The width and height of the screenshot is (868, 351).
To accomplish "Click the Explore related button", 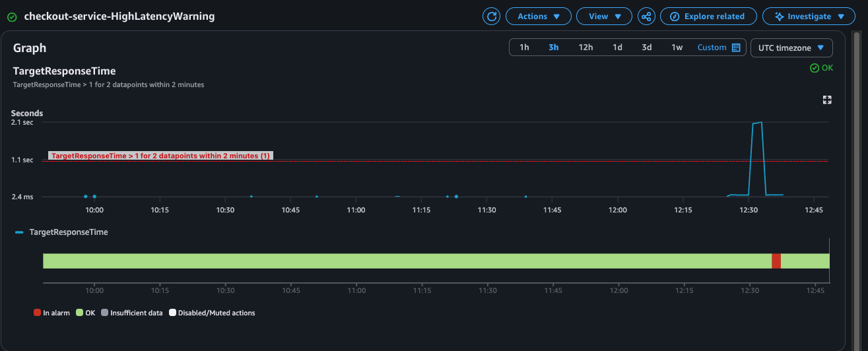I will 708,16.
